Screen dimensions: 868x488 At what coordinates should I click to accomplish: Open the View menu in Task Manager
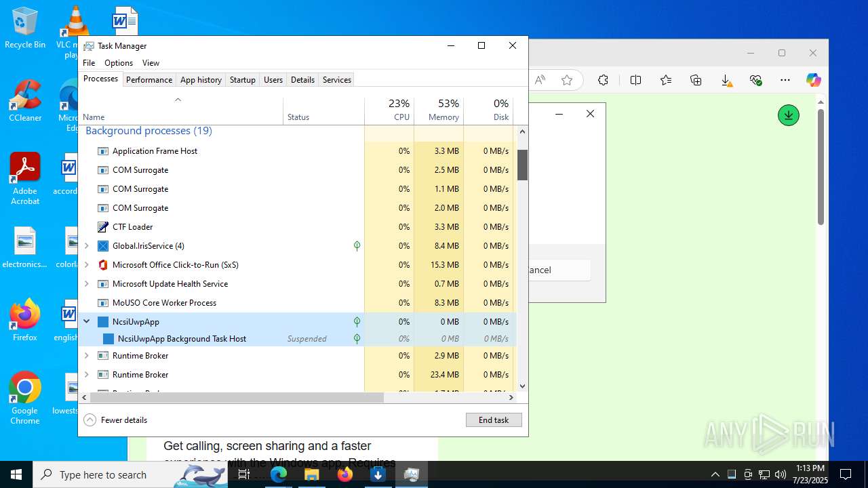(x=151, y=63)
